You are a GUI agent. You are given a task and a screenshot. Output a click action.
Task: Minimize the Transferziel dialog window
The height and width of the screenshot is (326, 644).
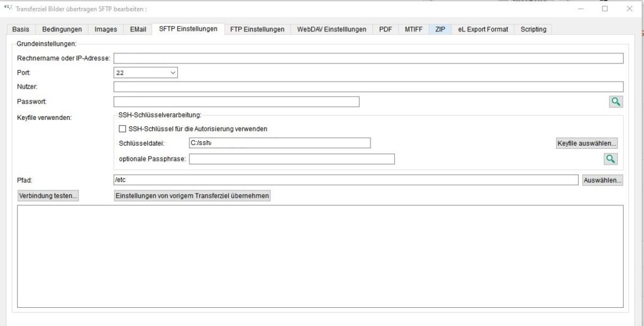[580, 9]
